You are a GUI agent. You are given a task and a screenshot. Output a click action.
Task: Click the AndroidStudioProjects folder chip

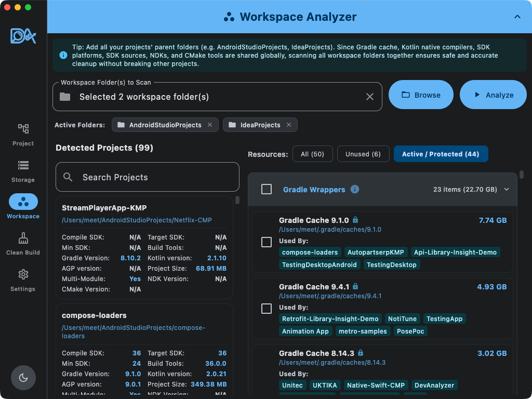coord(165,125)
